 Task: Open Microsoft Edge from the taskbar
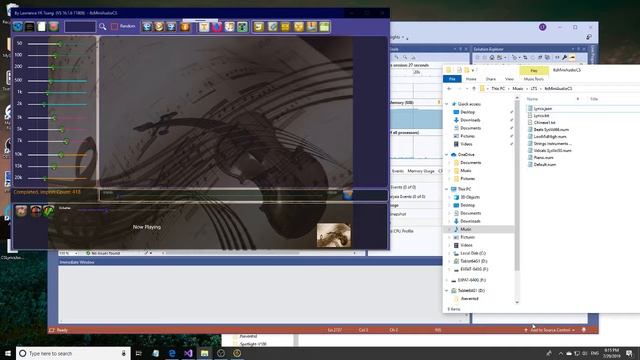point(172,353)
